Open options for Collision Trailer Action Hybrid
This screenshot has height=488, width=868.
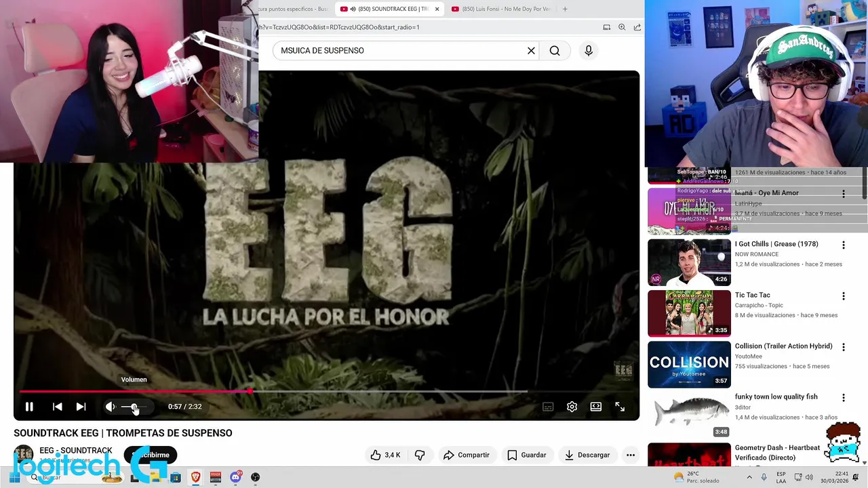click(844, 347)
